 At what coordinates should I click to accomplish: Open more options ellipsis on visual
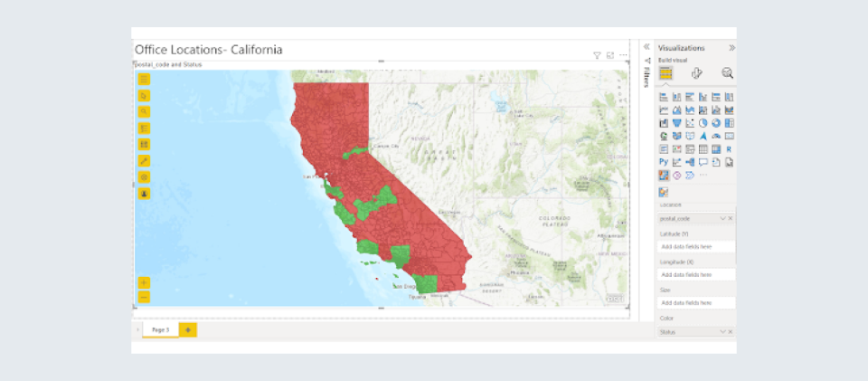coord(623,55)
